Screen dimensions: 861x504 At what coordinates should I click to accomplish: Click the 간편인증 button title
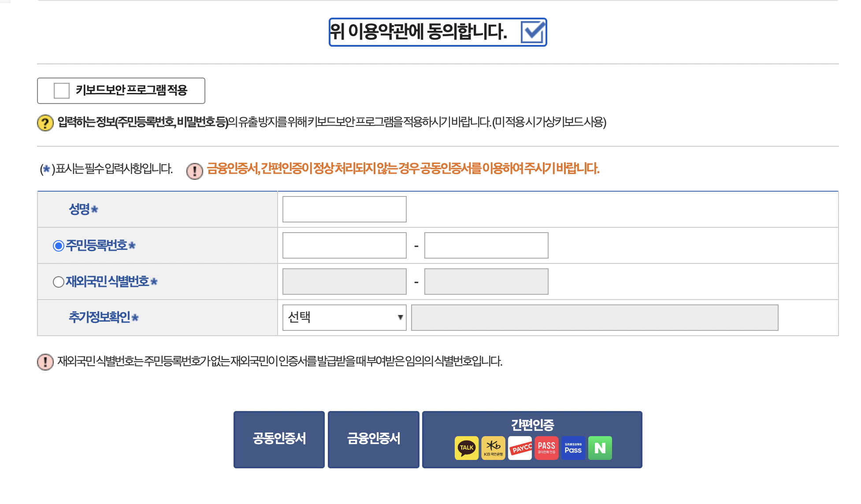(x=532, y=425)
